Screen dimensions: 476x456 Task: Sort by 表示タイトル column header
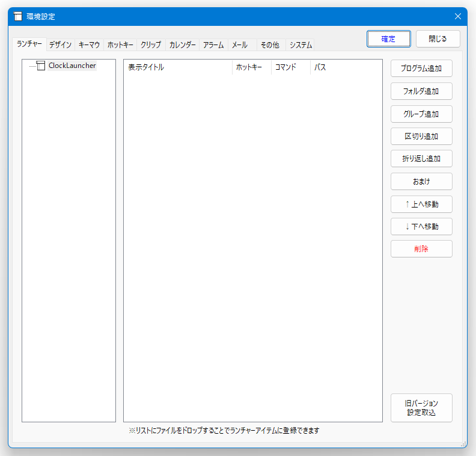click(178, 67)
